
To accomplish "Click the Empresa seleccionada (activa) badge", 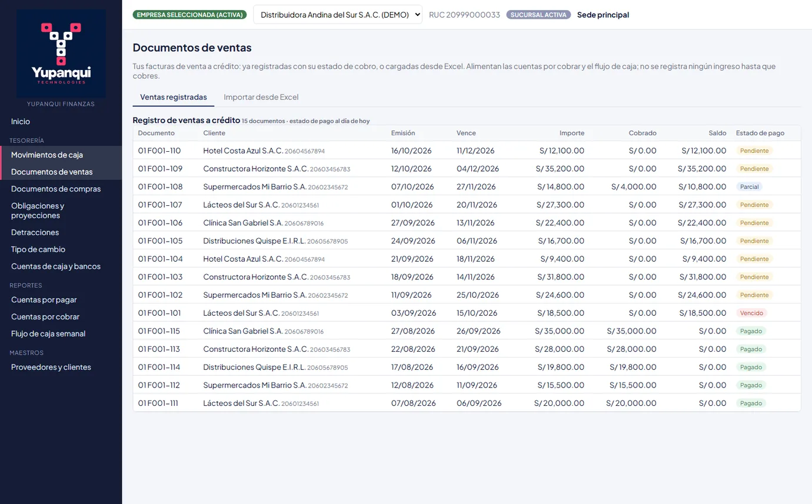I will pyautogui.click(x=190, y=15).
